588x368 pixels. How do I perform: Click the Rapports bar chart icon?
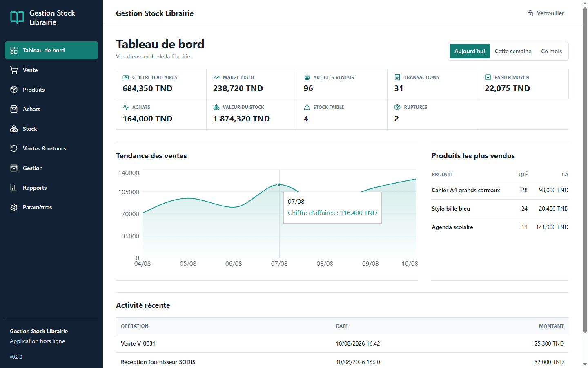14,188
